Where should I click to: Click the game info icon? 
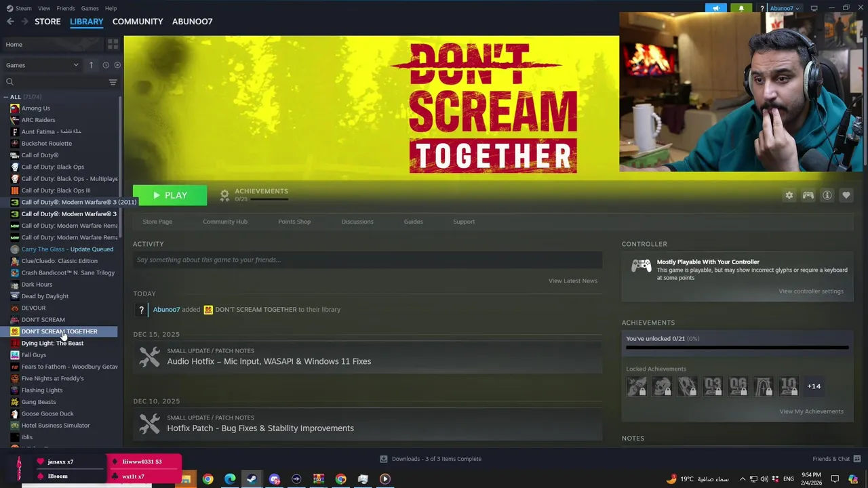coord(827,195)
